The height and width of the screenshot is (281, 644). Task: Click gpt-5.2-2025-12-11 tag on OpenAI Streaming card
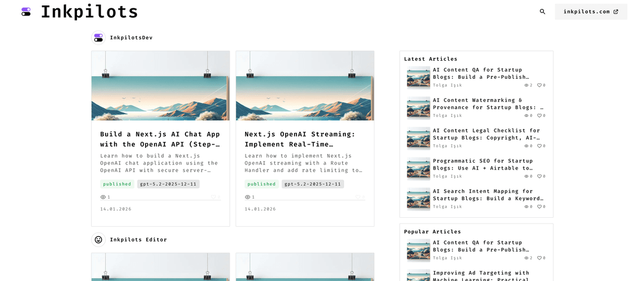pyautogui.click(x=312, y=184)
